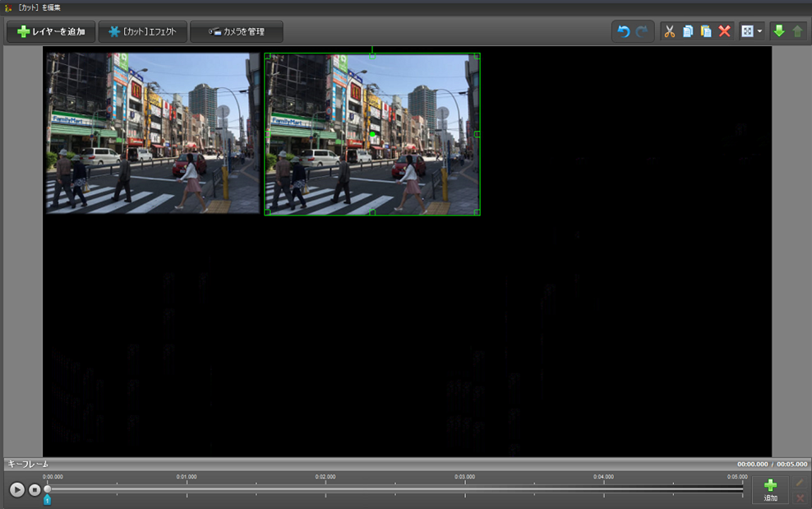Screen dimensions: 812x509
Task: Cut selection with the scissors icon
Action: point(669,32)
